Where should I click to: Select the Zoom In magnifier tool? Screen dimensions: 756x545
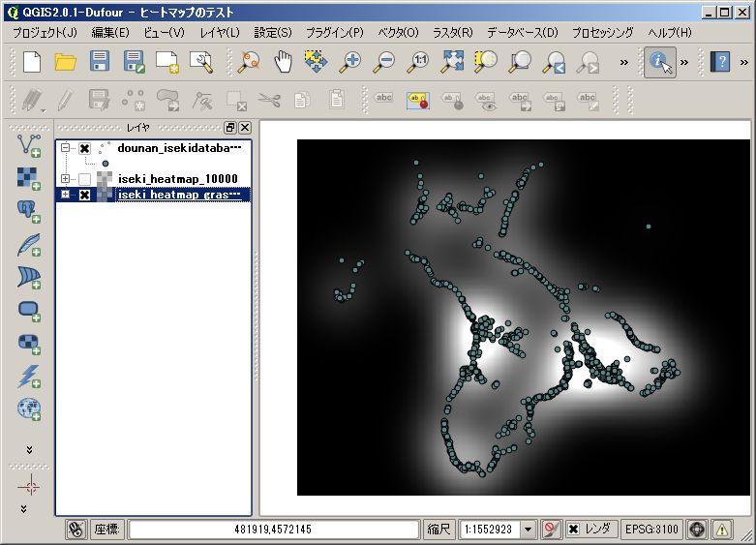pyautogui.click(x=350, y=62)
